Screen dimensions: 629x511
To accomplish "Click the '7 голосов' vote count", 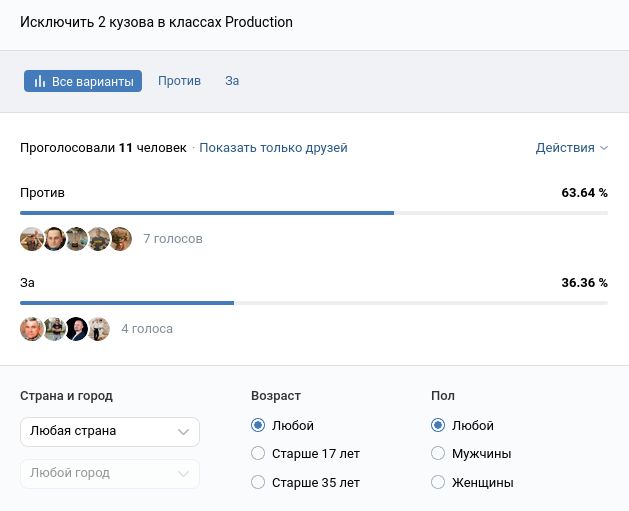I will 173,239.
